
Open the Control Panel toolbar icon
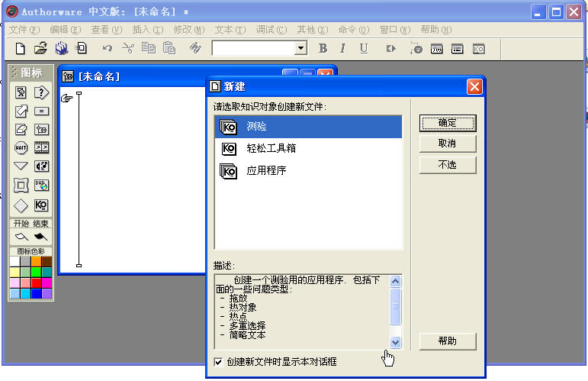(x=416, y=48)
